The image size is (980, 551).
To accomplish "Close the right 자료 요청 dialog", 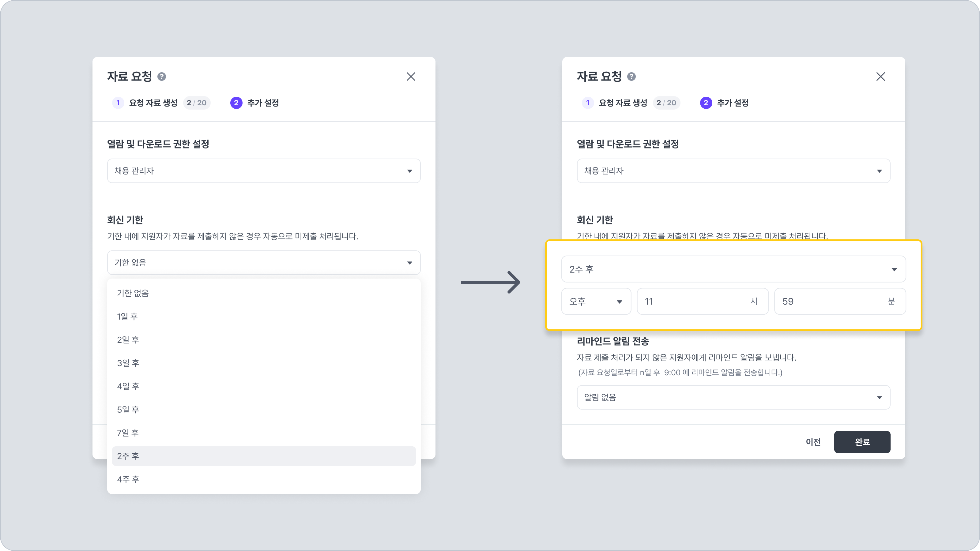I will [x=881, y=77].
